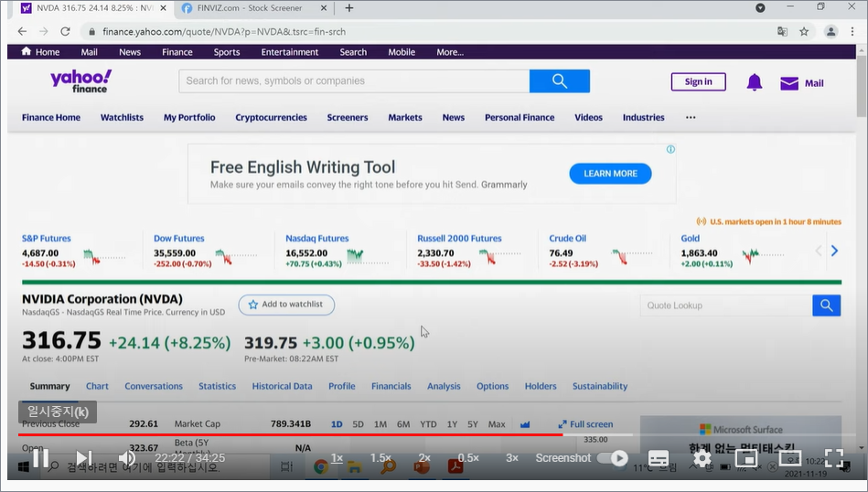Open the Historical Data tab
The image size is (868, 492).
pyautogui.click(x=282, y=386)
